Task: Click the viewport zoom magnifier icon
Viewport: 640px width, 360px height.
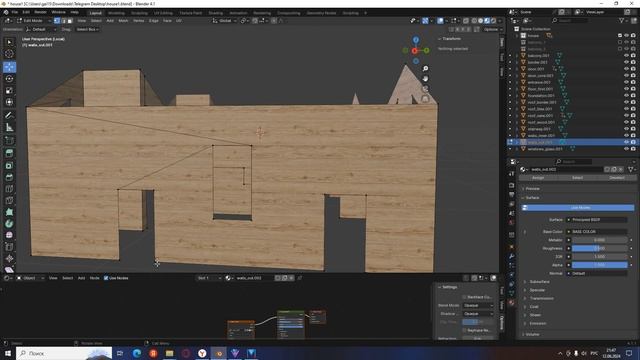Action: [425, 69]
